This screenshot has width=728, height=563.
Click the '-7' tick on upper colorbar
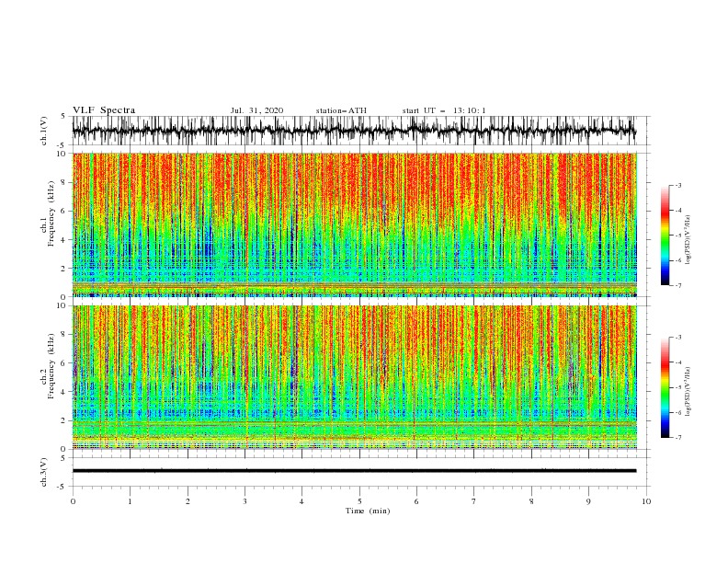pos(678,285)
